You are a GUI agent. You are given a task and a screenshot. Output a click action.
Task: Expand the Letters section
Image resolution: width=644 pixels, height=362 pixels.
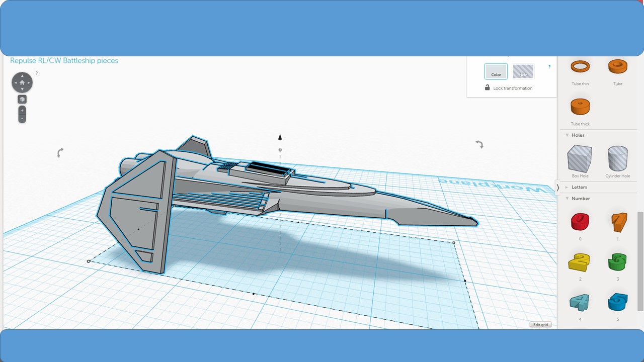click(x=567, y=187)
